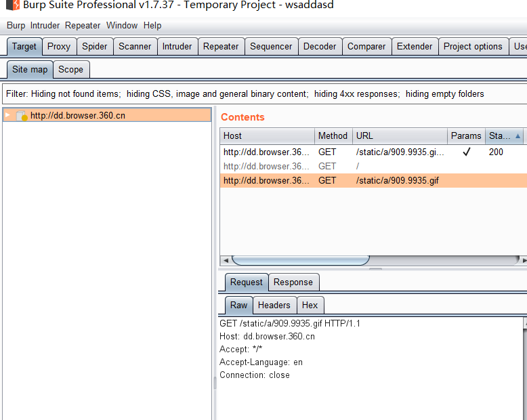The image size is (527, 420).
Task: Select the row with URL /
Action: pos(373,167)
